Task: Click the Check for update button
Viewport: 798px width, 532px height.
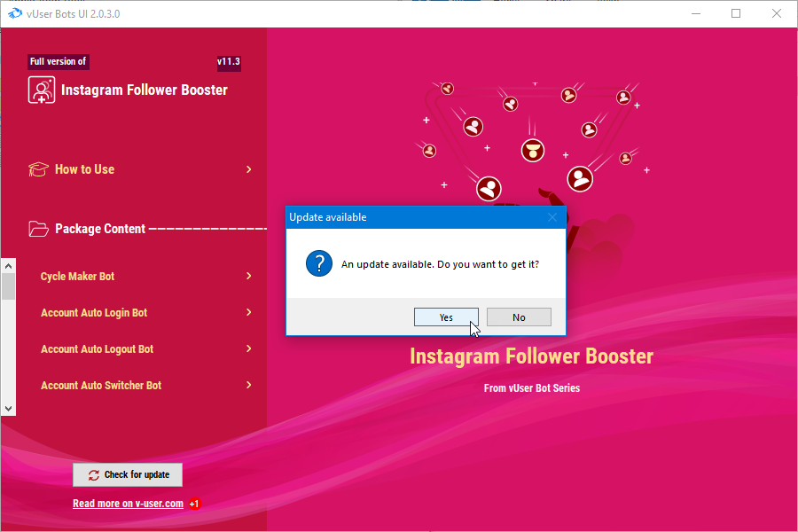Action: [x=128, y=475]
